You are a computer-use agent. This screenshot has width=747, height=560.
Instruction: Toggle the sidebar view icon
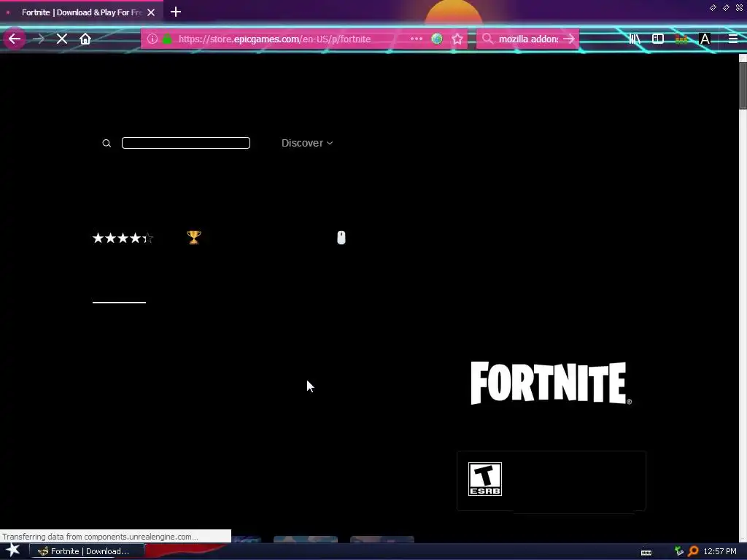[658, 39]
